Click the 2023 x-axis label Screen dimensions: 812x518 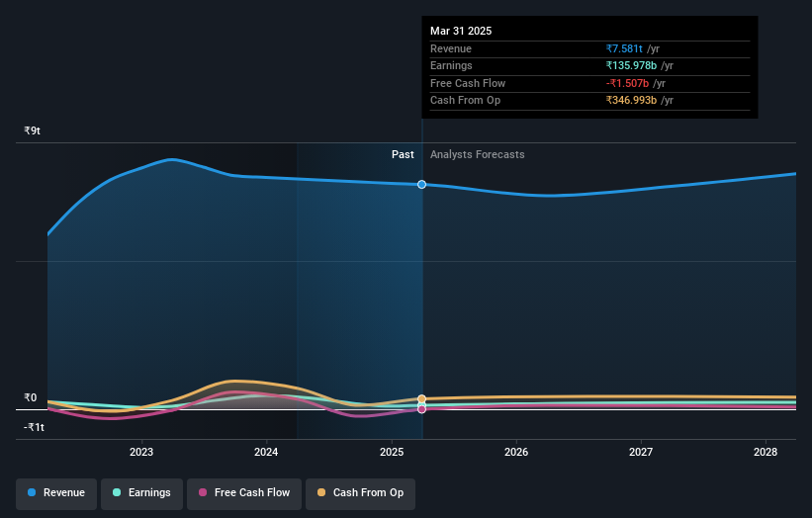(x=141, y=452)
